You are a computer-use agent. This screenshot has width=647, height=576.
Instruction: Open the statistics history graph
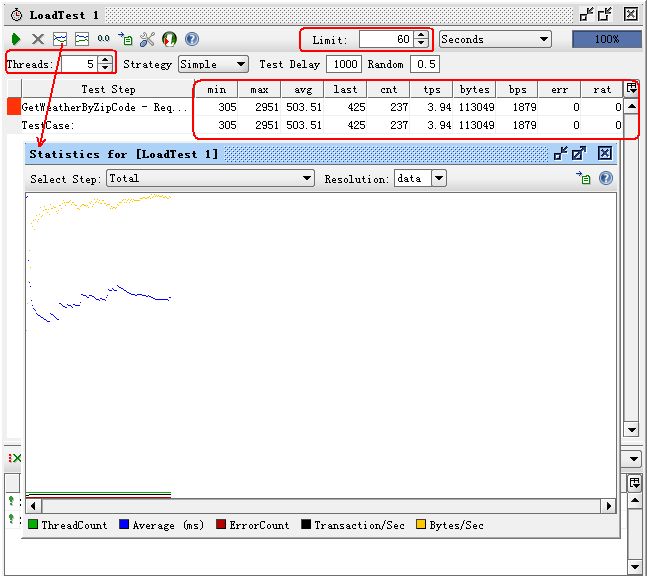coord(82,39)
